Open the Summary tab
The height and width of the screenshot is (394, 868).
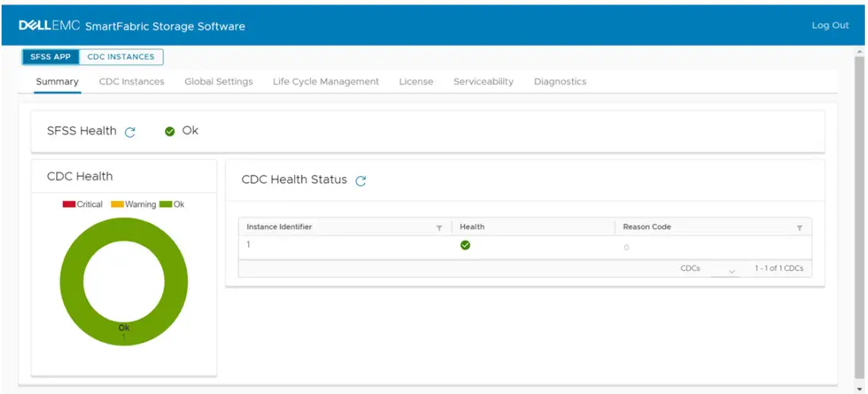coord(57,82)
